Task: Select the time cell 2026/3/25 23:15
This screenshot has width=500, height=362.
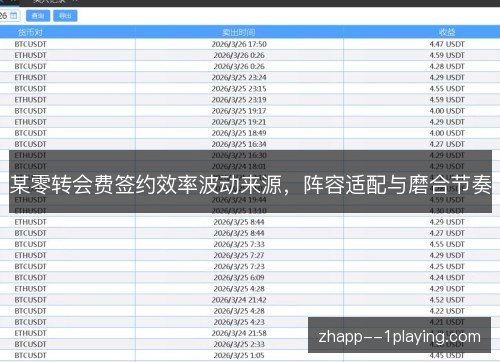Action: (x=239, y=89)
